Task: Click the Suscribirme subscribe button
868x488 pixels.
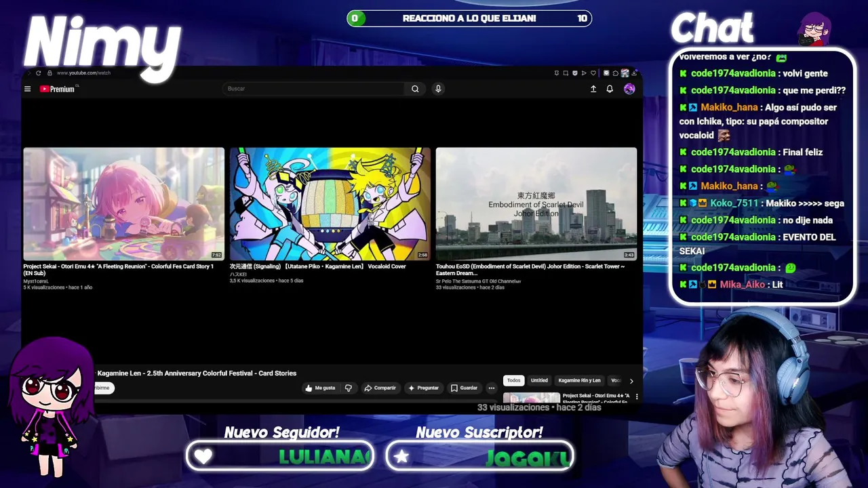Action: [x=102, y=388]
